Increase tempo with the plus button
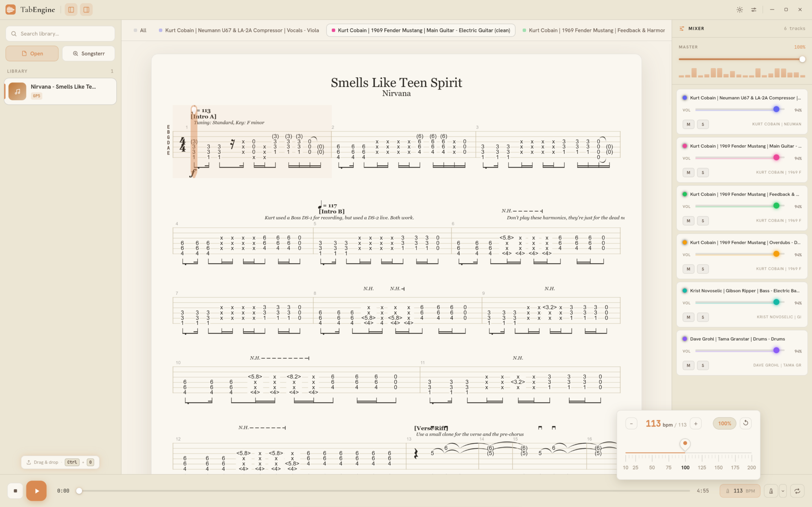The image size is (812, 507). coord(695,424)
